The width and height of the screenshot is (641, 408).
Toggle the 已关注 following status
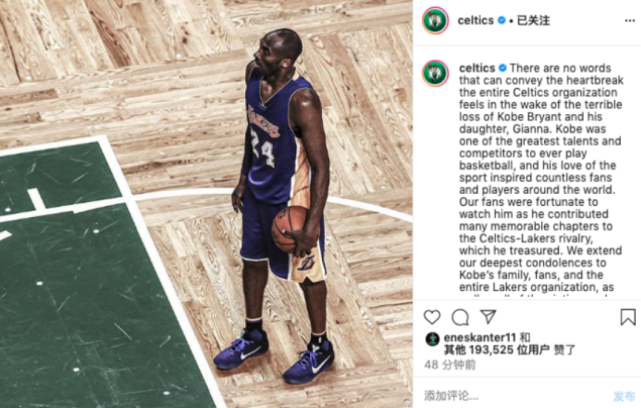tap(533, 20)
